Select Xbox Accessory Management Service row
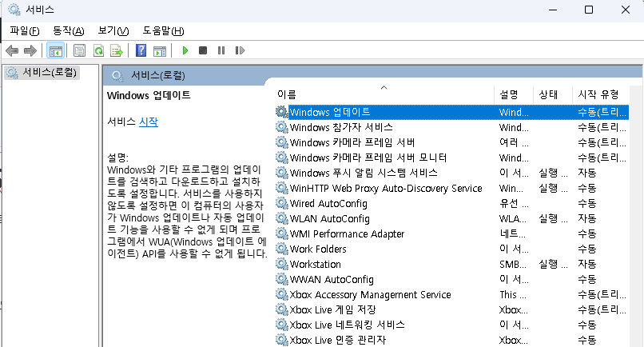The width and height of the screenshot is (644, 347). (x=451, y=295)
